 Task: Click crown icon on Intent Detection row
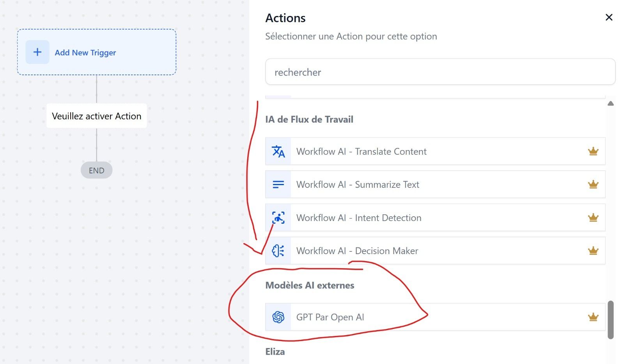(593, 217)
